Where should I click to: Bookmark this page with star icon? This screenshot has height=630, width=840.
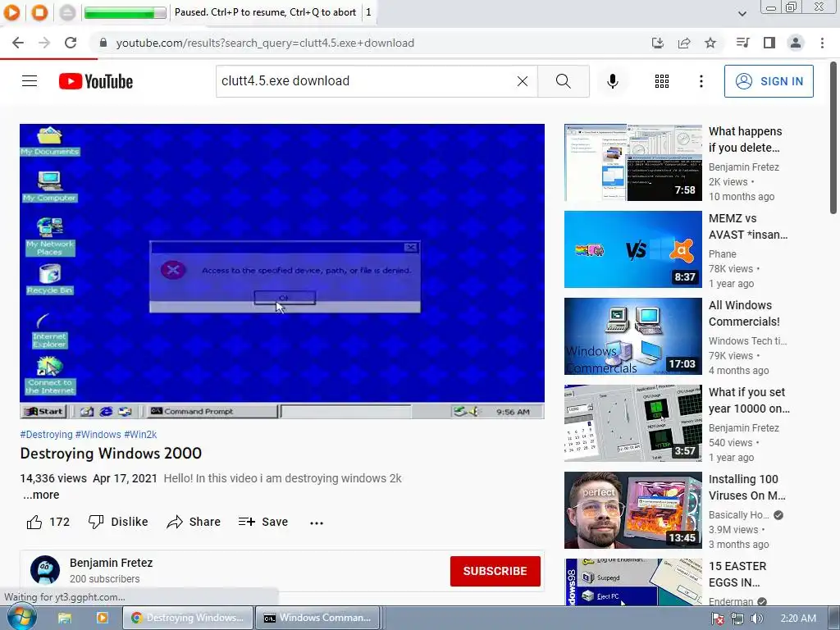click(x=710, y=43)
